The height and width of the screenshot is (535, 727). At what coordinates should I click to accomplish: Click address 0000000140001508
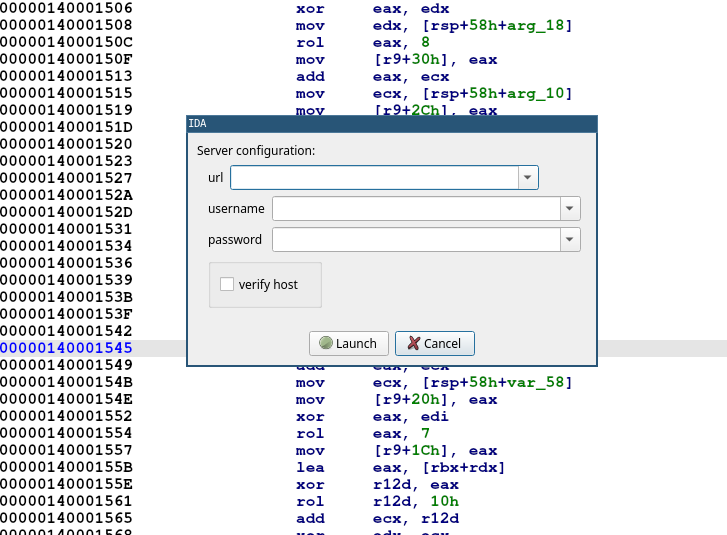(66, 25)
